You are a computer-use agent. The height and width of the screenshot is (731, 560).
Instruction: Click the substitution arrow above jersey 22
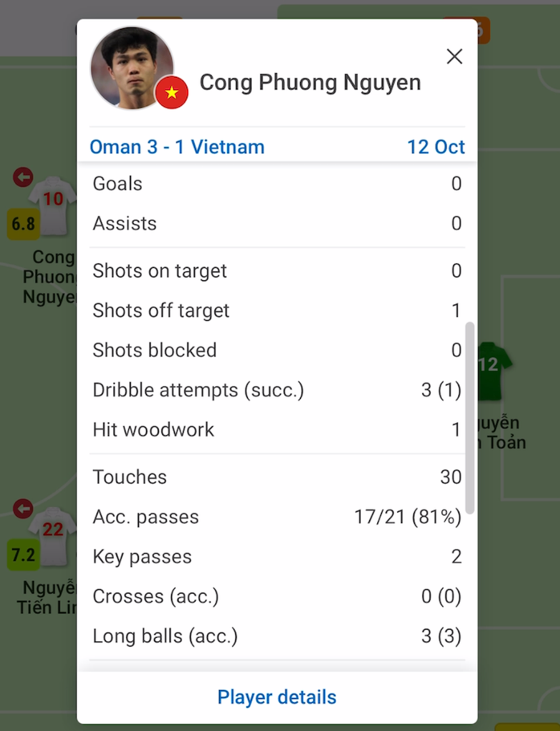(x=23, y=508)
